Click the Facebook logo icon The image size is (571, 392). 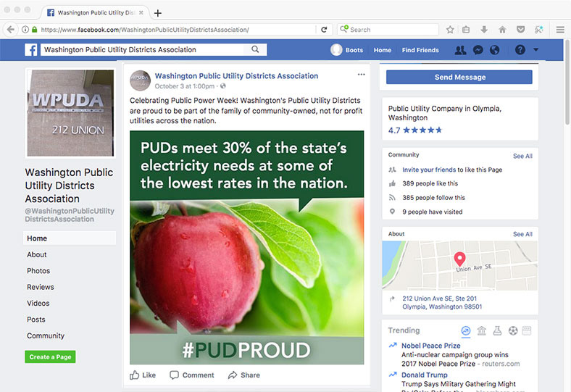click(31, 50)
